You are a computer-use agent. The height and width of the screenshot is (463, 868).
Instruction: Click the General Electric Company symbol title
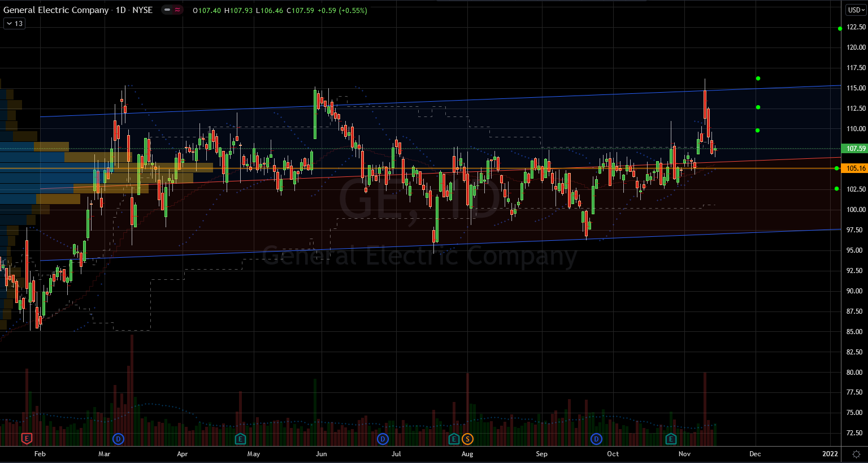point(56,10)
